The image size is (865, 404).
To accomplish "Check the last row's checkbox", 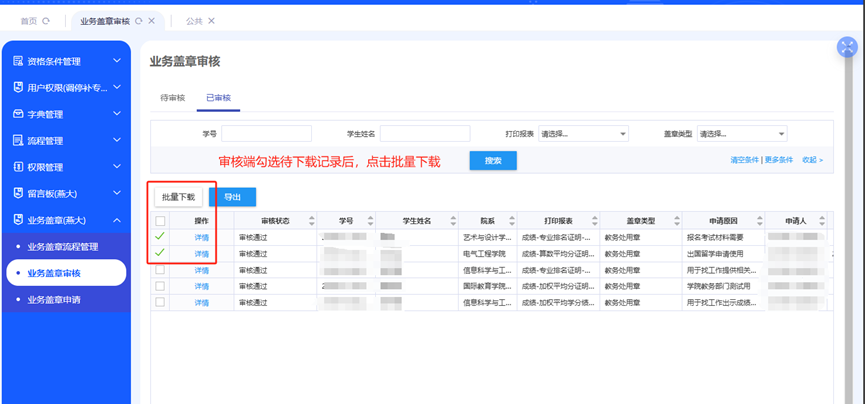I will pyautogui.click(x=160, y=302).
